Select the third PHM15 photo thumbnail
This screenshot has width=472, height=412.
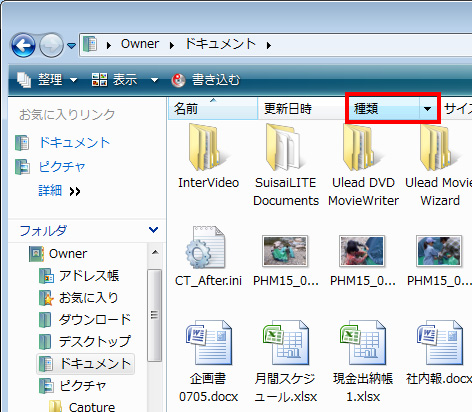(439, 251)
